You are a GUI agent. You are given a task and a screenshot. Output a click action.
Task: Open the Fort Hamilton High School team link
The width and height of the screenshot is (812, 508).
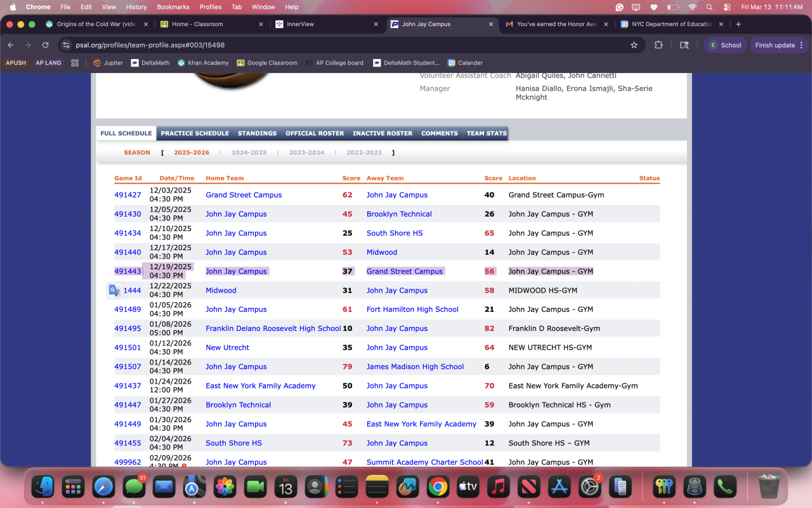(x=412, y=309)
